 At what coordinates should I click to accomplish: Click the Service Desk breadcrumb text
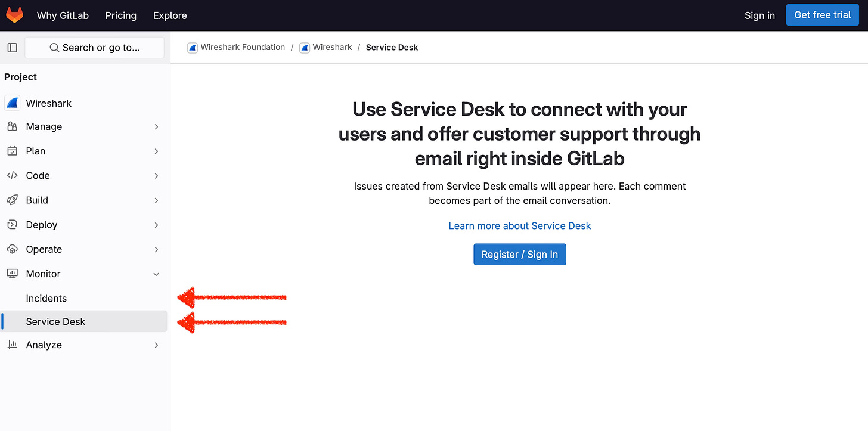click(392, 48)
